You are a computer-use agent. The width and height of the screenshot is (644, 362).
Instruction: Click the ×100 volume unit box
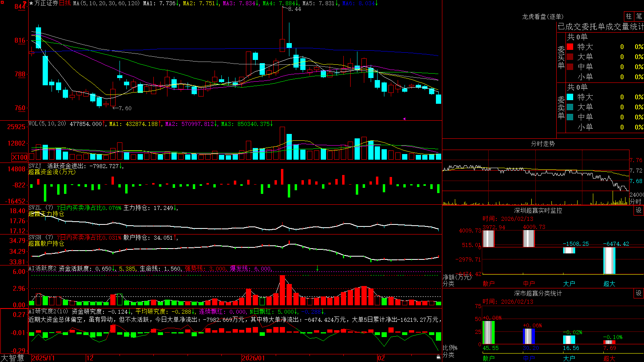[x=19, y=157]
